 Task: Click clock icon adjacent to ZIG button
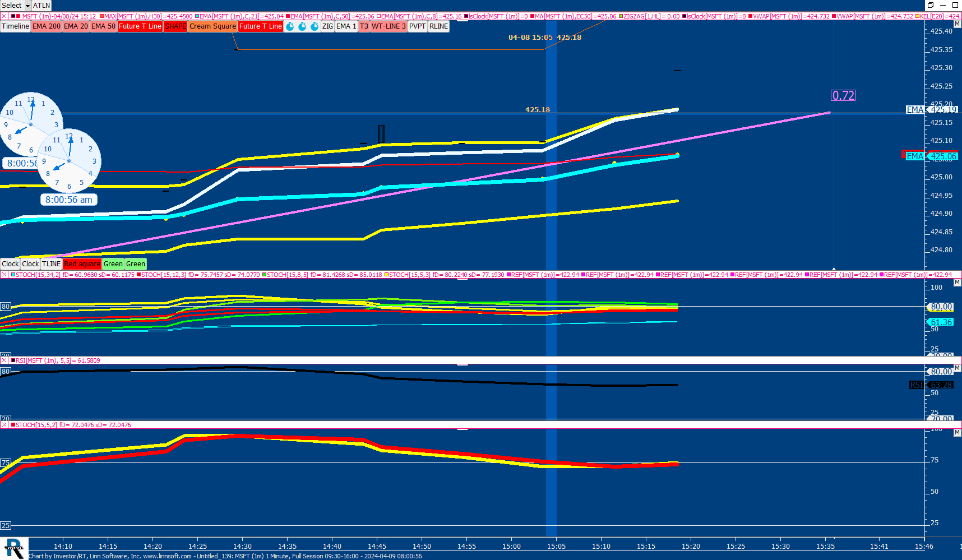(x=314, y=26)
